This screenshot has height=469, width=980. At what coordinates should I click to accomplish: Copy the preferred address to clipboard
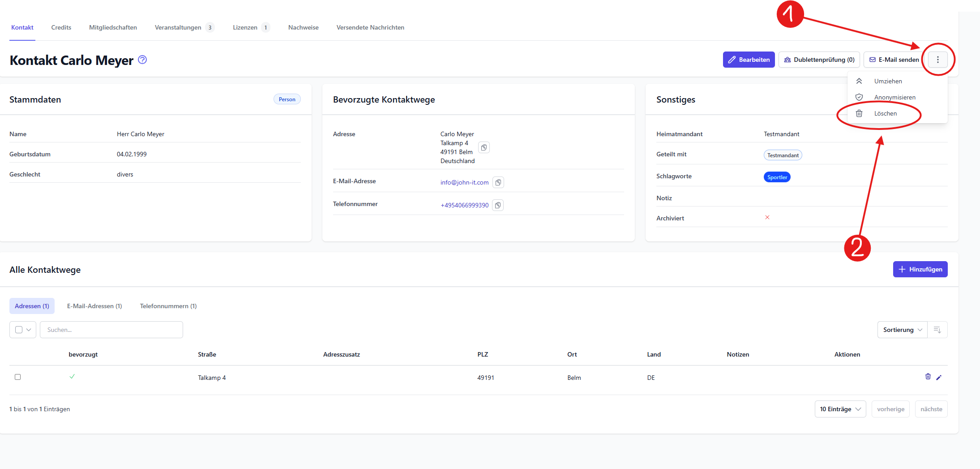pyautogui.click(x=484, y=147)
